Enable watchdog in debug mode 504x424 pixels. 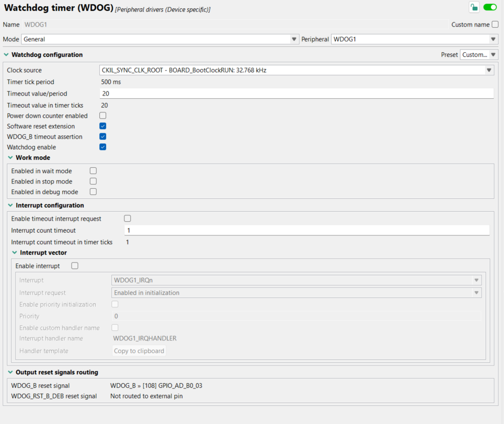[x=93, y=191]
